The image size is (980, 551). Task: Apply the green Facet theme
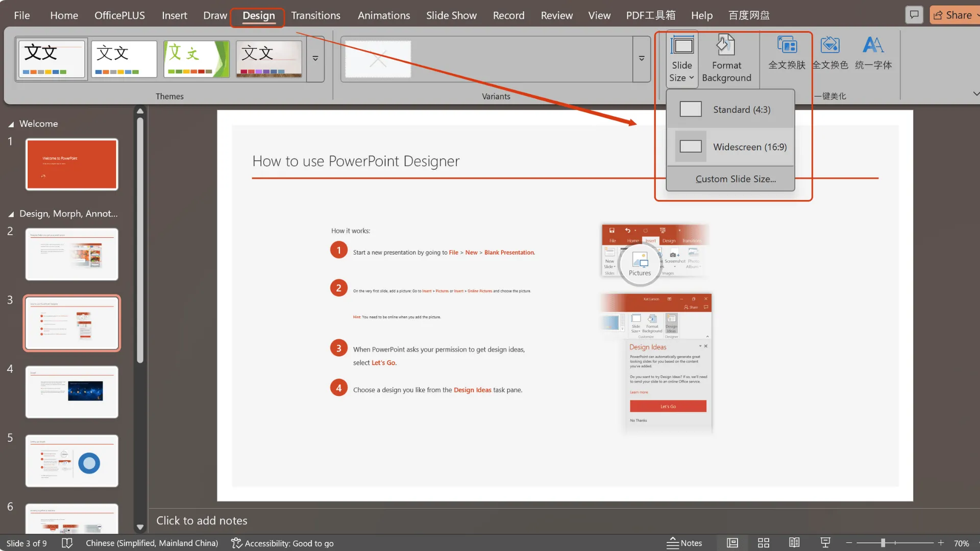click(x=196, y=59)
